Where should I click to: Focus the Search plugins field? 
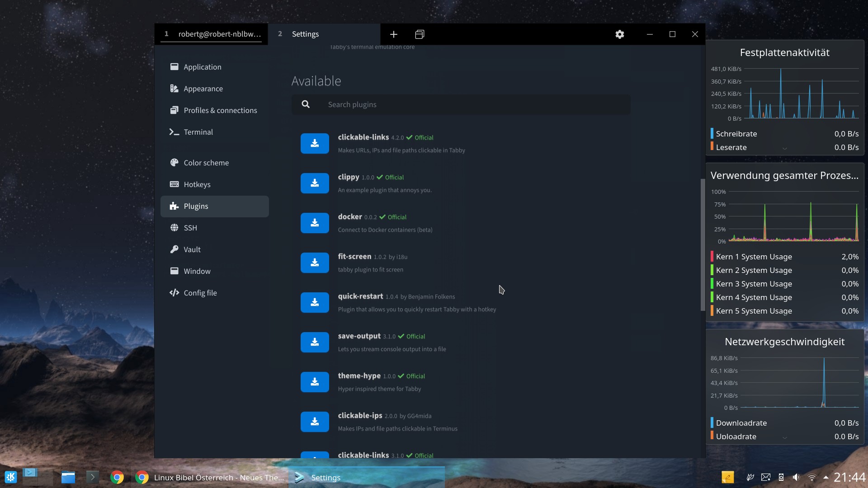[x=461, y=104]
